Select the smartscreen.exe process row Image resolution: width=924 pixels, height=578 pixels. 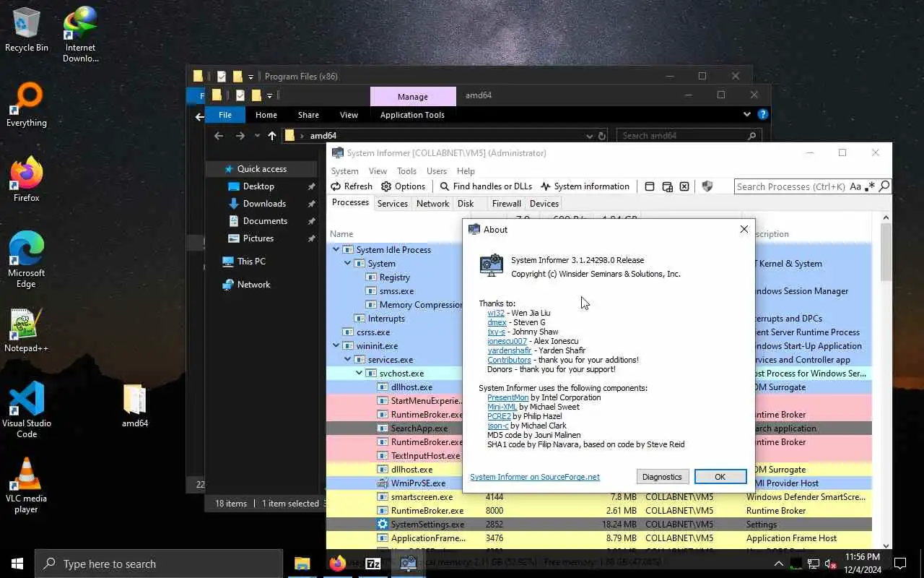tap(598, 497)
